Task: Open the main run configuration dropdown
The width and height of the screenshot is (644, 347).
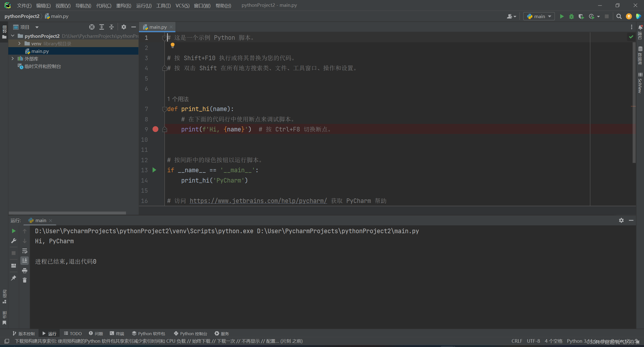Action: point(539,16)
